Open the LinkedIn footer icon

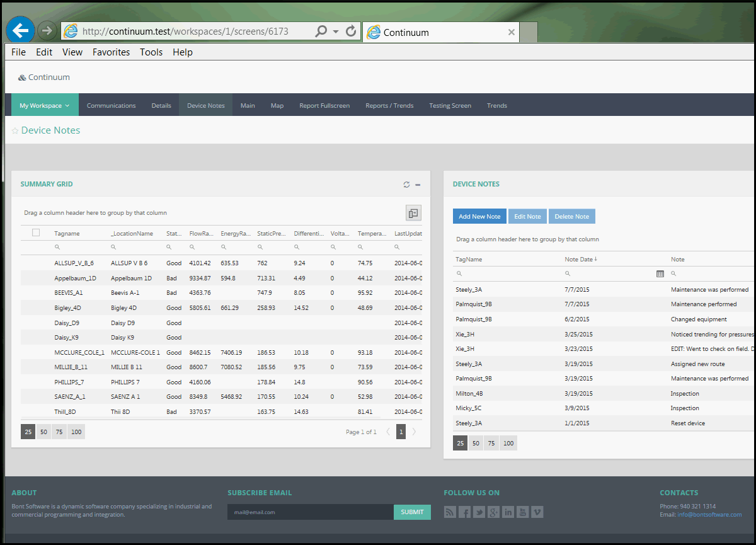coord(508,512)
